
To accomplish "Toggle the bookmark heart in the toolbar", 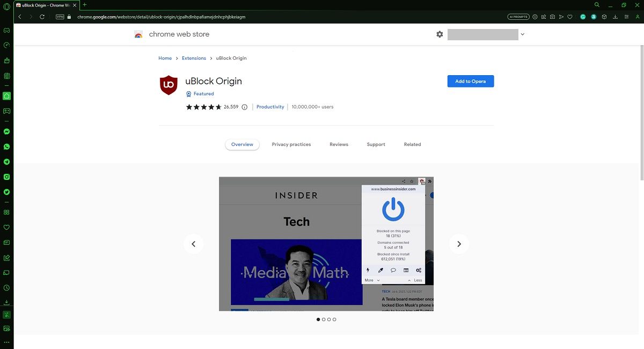I will point(569,17).
